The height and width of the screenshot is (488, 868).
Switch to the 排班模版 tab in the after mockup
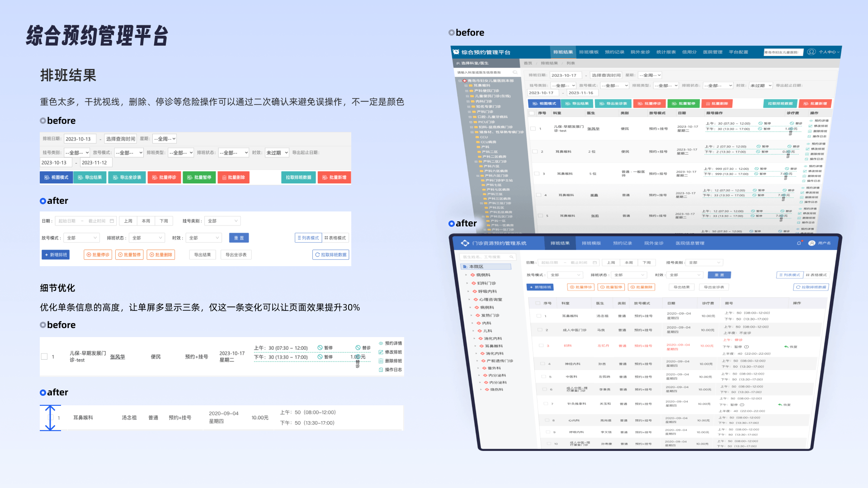pos(591,243)
